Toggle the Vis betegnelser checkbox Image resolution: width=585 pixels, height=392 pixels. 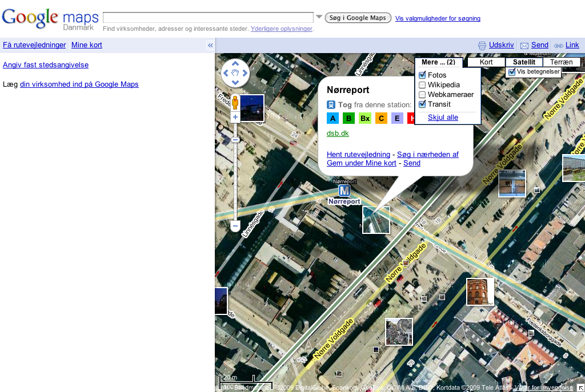512,72
